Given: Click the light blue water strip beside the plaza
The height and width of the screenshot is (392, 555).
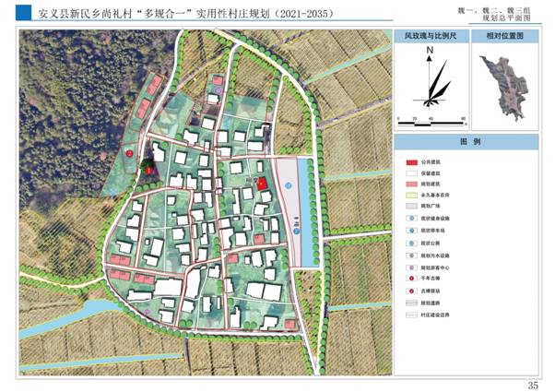Looking at the screenshot, I should coord(307,212).
